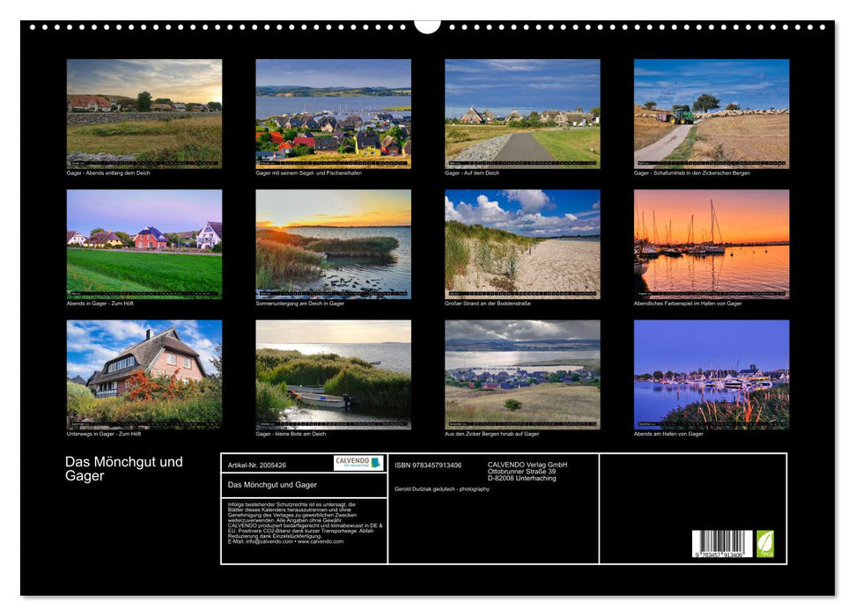This screenshot has width=855, height=616.
Task: Click the calendar hanging hole at top center
Action: tap(427, 26)
